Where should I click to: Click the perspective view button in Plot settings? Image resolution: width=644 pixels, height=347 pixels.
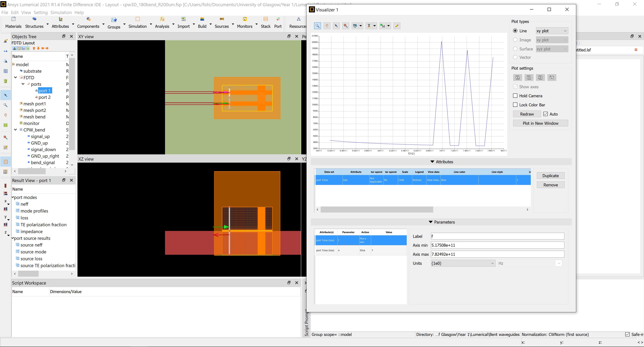(x=552, y=78)
